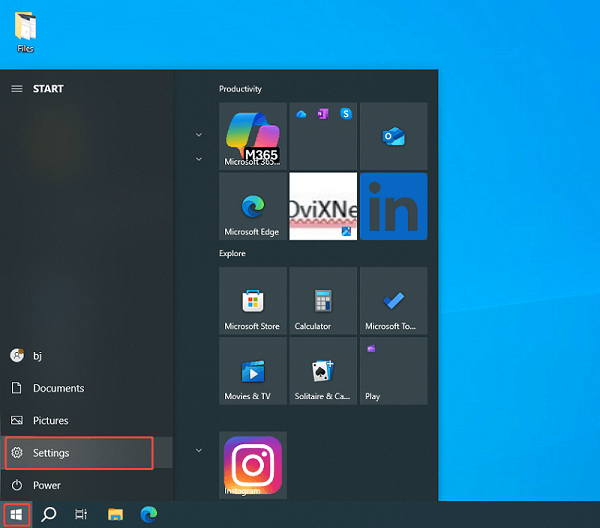This screenshot has width=600, height=528.
Task: Open the Instagram tile
Action: 253,465
